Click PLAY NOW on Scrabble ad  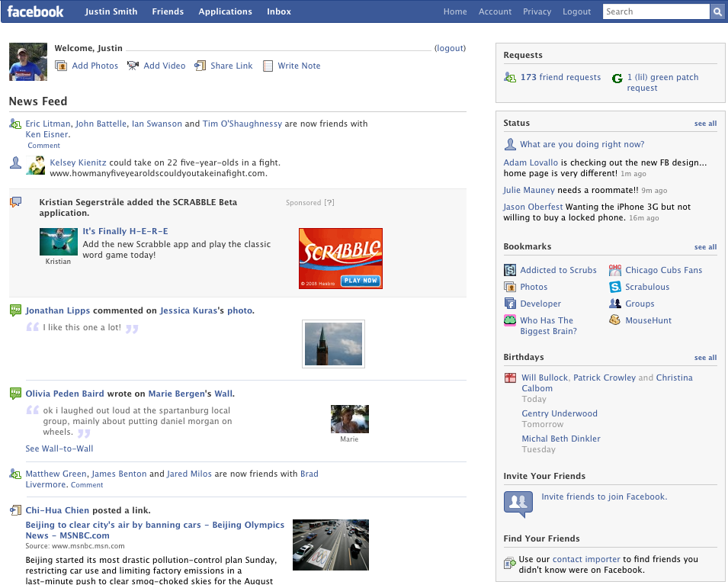361,281
